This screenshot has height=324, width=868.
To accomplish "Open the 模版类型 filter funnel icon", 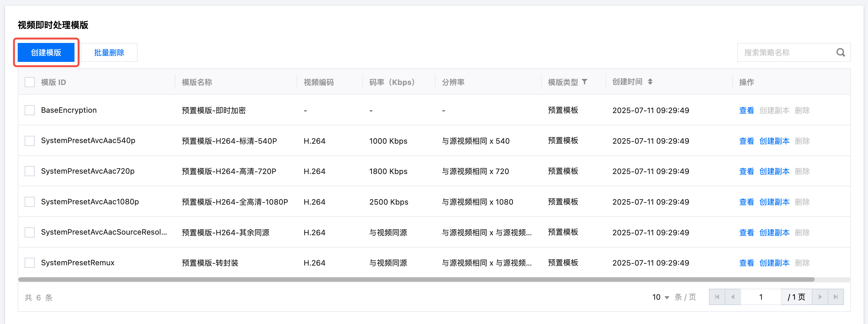I will [585, 82].
